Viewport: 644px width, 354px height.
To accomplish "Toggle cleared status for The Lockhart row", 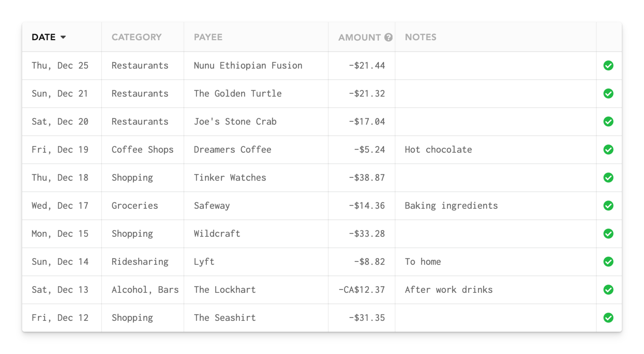I will 608,290.
